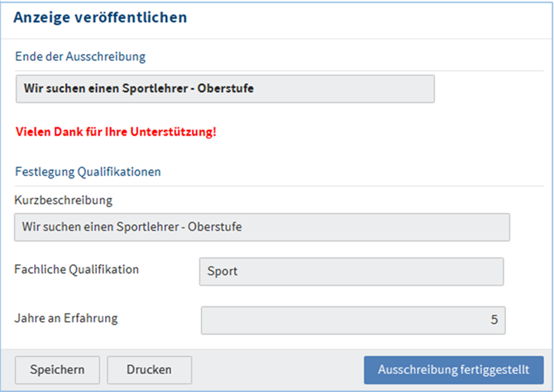Click the blue Ausschreibung fertiggestellt button
The width and height of the screenshot is (554, 392).
pyautogui.click(x=453, y=370)
